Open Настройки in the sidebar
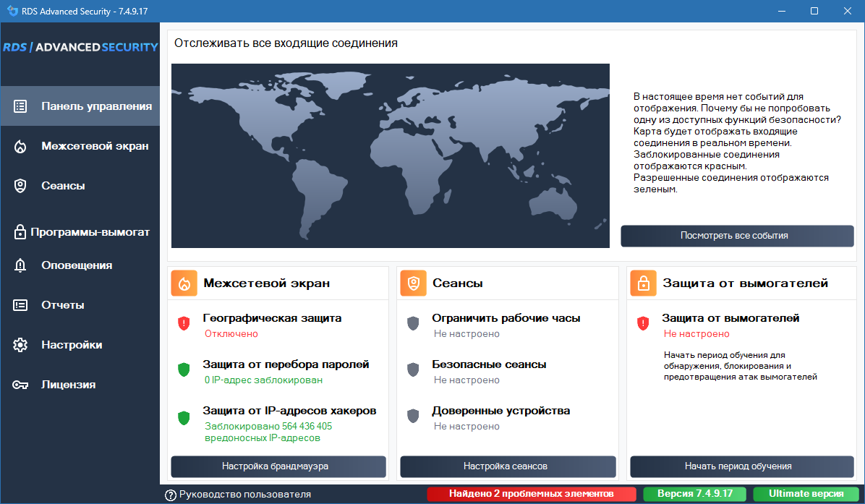 coord(80,345)
